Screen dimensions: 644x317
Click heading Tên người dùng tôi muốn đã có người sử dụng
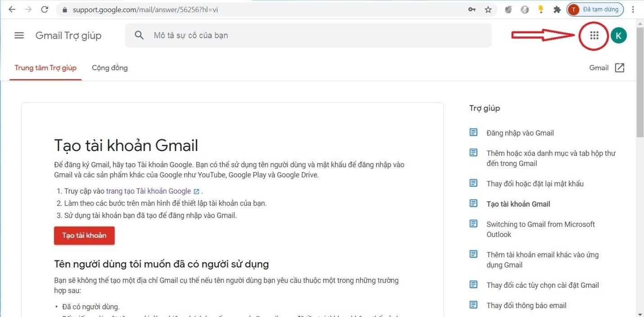pos(161,263)
